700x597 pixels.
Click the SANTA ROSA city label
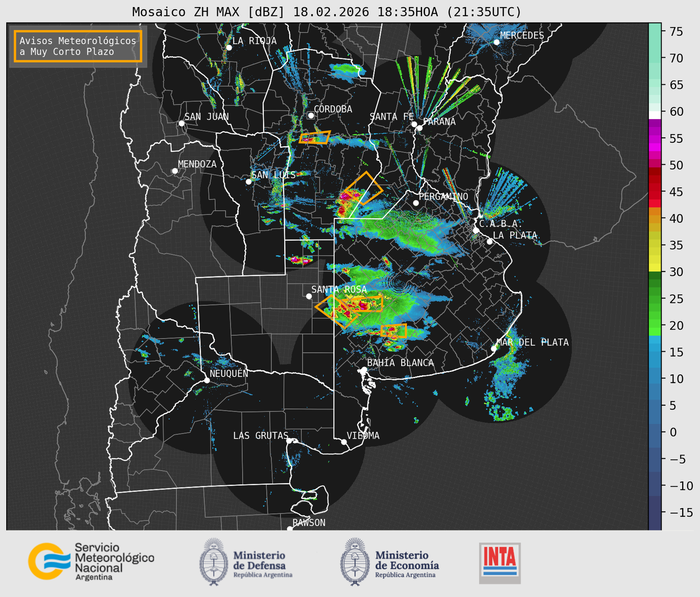click(x=339, y=289)
